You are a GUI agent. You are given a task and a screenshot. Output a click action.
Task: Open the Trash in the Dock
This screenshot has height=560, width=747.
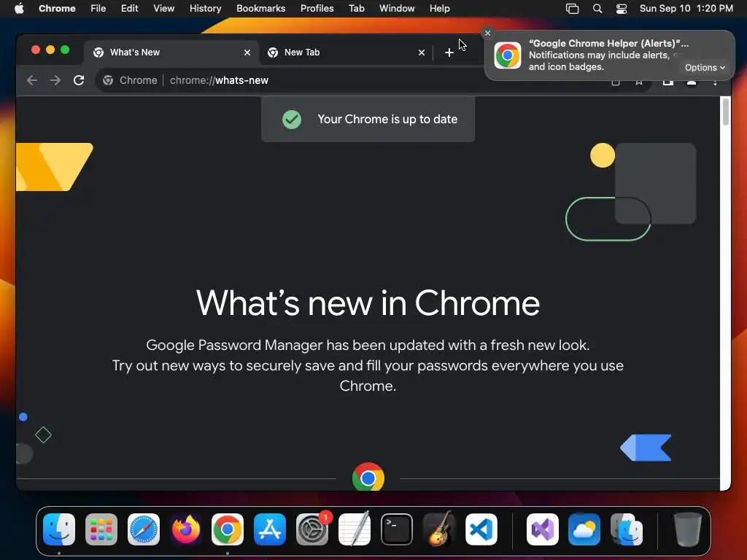(687, 529)
